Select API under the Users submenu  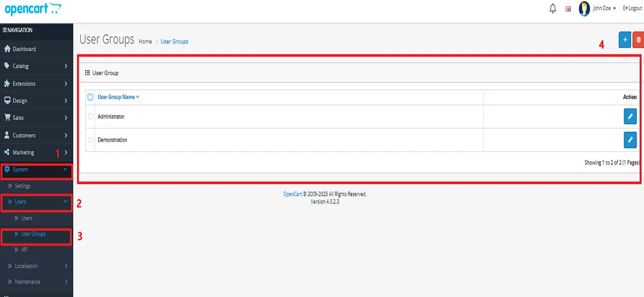click(24, 250)
